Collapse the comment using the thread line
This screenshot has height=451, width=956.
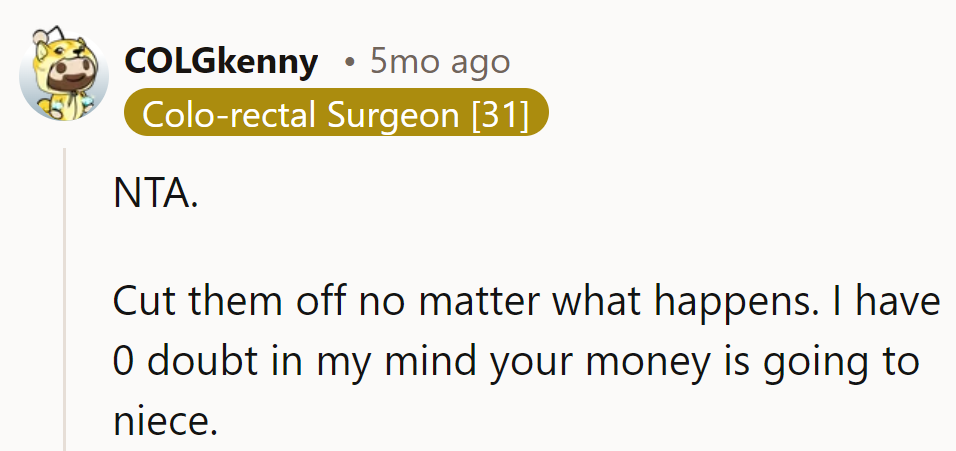click(66, 300)
